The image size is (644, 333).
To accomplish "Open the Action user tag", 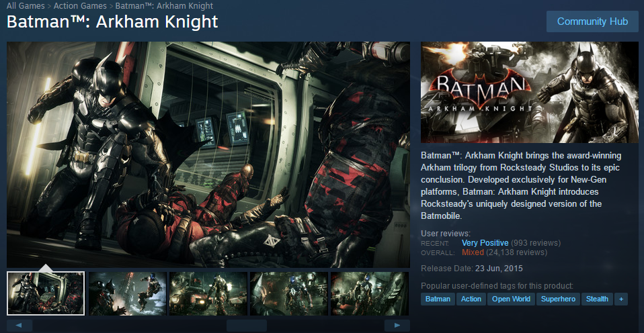I will 471,299.
